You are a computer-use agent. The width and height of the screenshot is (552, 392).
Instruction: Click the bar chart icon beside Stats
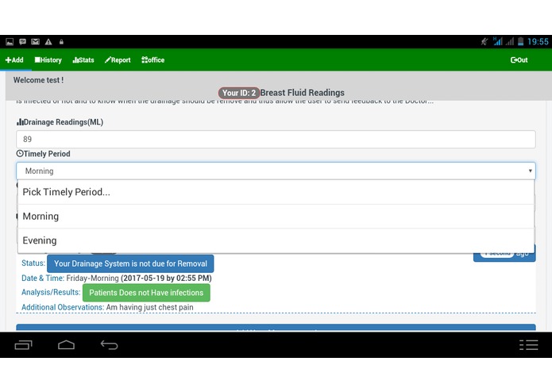(x=75, y=60)
